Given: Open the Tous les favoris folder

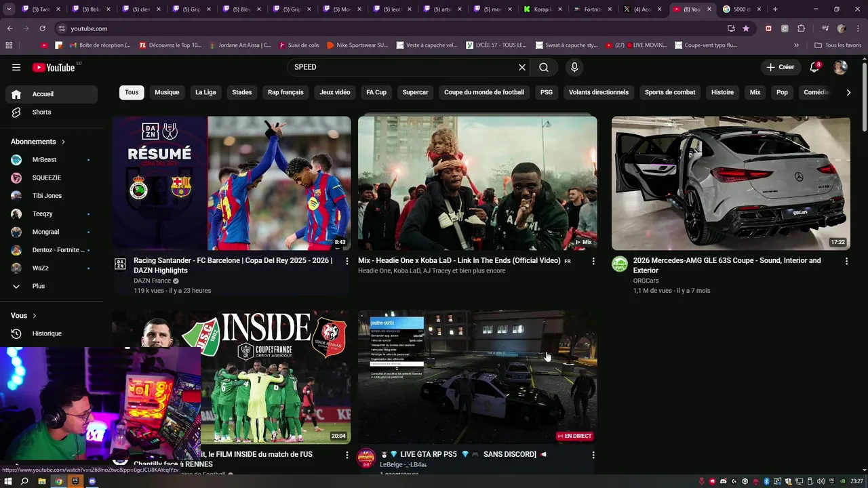Looking at the screenshot, I should (x=837, y=45).
